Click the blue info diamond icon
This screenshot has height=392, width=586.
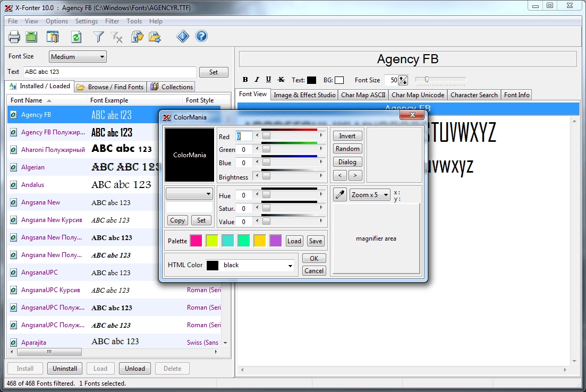click(x=183, y=36)
